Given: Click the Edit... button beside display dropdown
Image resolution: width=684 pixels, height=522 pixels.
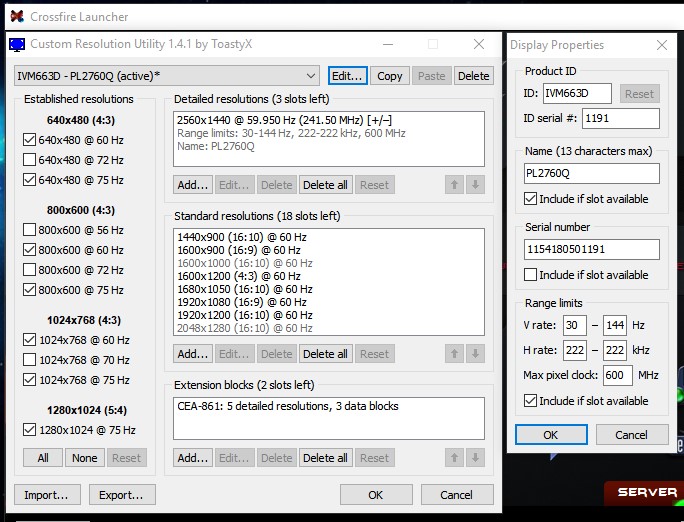Looking at the screenshot, I should tap(348, 76).
